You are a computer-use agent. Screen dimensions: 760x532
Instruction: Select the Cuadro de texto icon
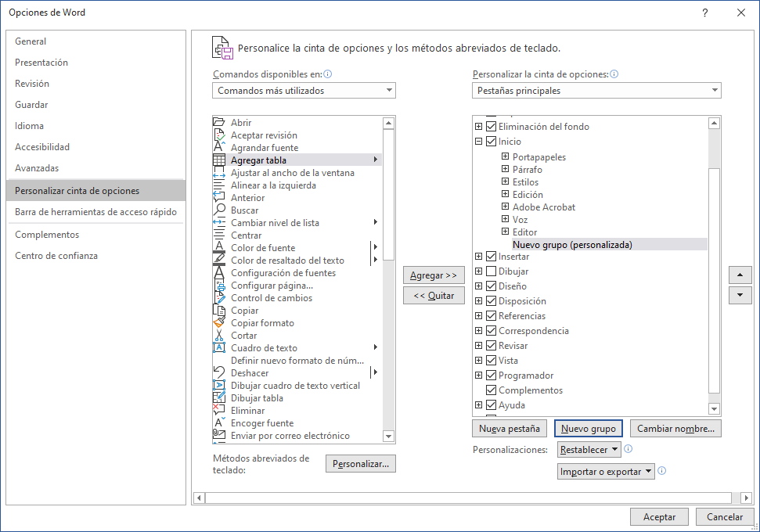[x=219, y=348]
